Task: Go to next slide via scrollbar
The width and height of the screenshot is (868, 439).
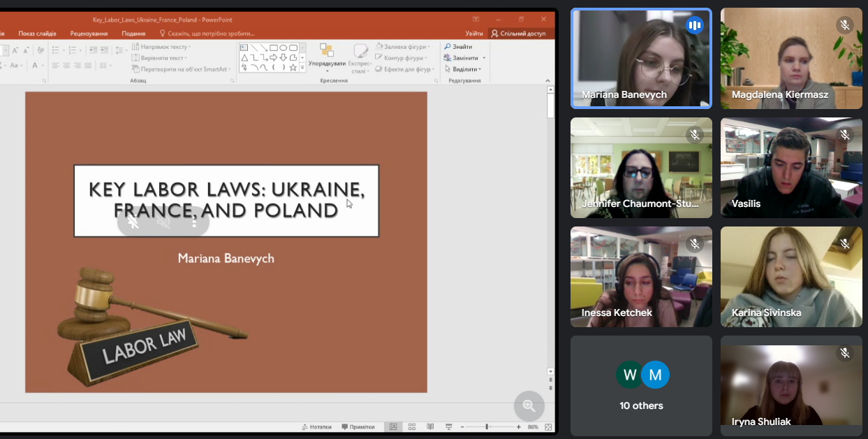Action: click(x=550, y=388)
